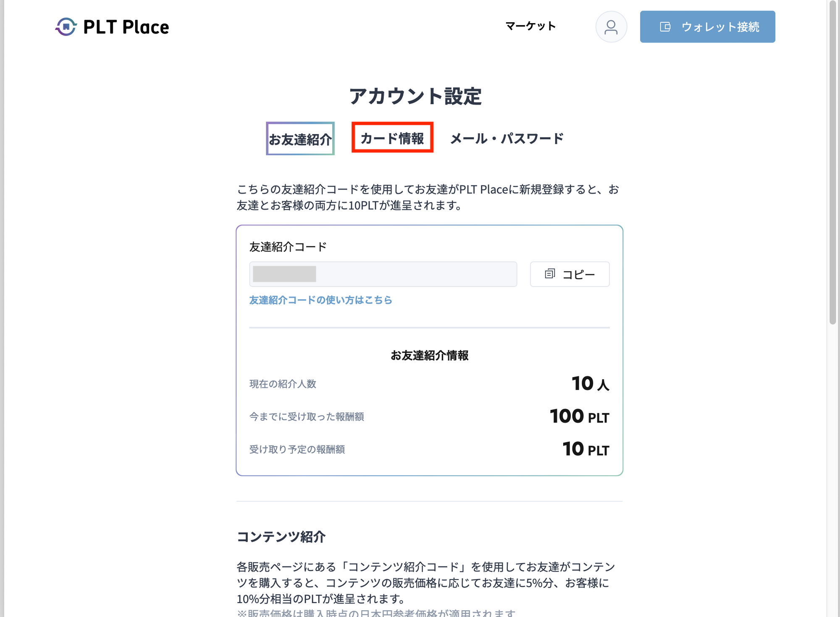Viewport: 840px width, 617px height.
Task: Click the コンテンツ紹介 section heading
Action: pyautogui.click(x=281, y=537)
